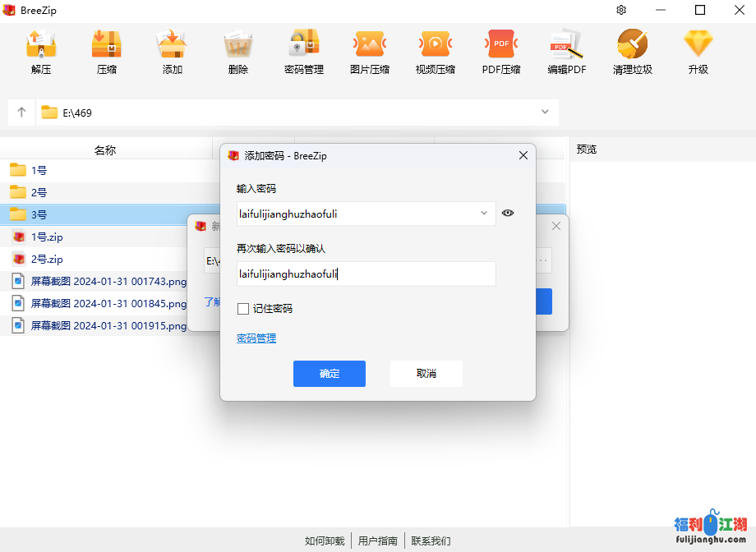The height and width of the screenshot is (552, 756).
Task: Click the 解压 extract icon
Action: (x=41, y=45)
